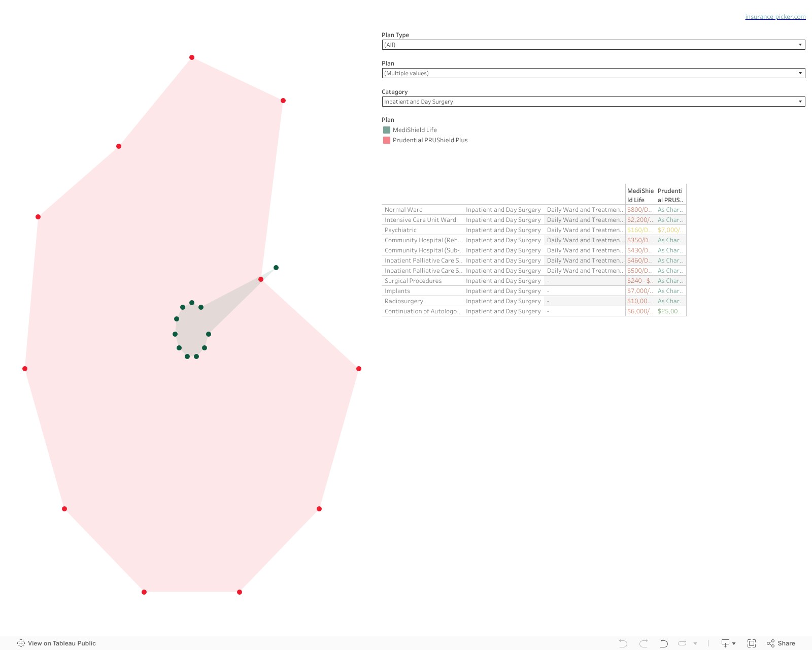Select the Community Hospital (Reh.. row label

click(423, 240)
